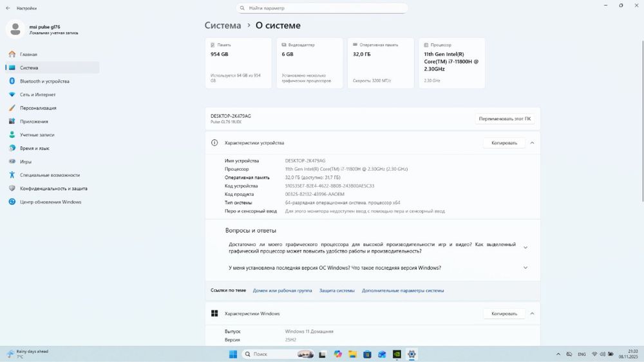644x362 pixels.
Task: Open Task View on the taskbar
Action: (323, 354)
